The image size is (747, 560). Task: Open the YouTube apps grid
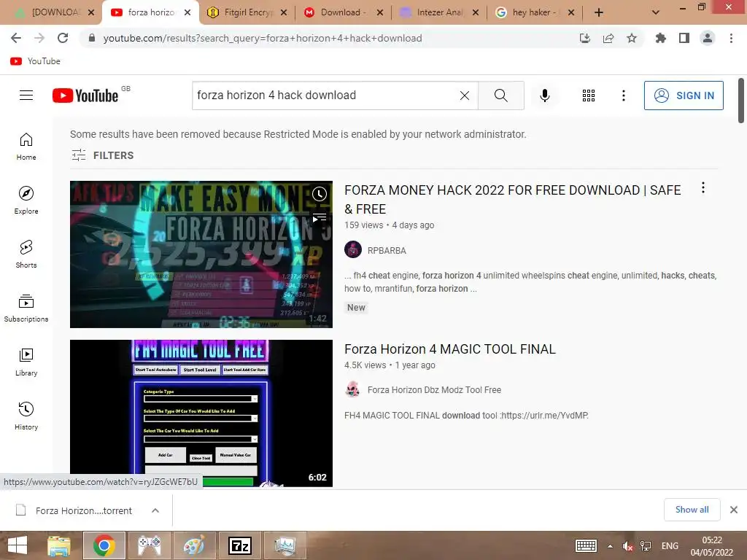tap(589, 96)
